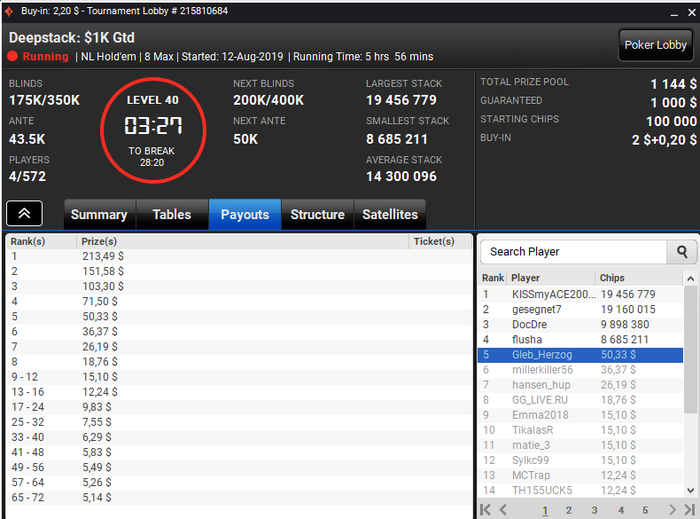This screenshot has height=519, width=700.
Task: Go to previous player list page
Action: click(x=503, y=510)
